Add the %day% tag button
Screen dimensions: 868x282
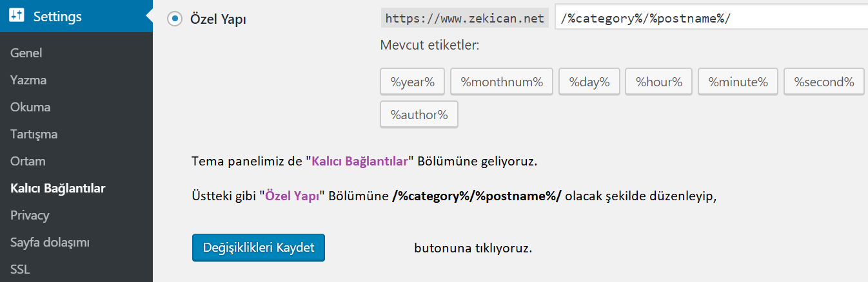[589, 82]
